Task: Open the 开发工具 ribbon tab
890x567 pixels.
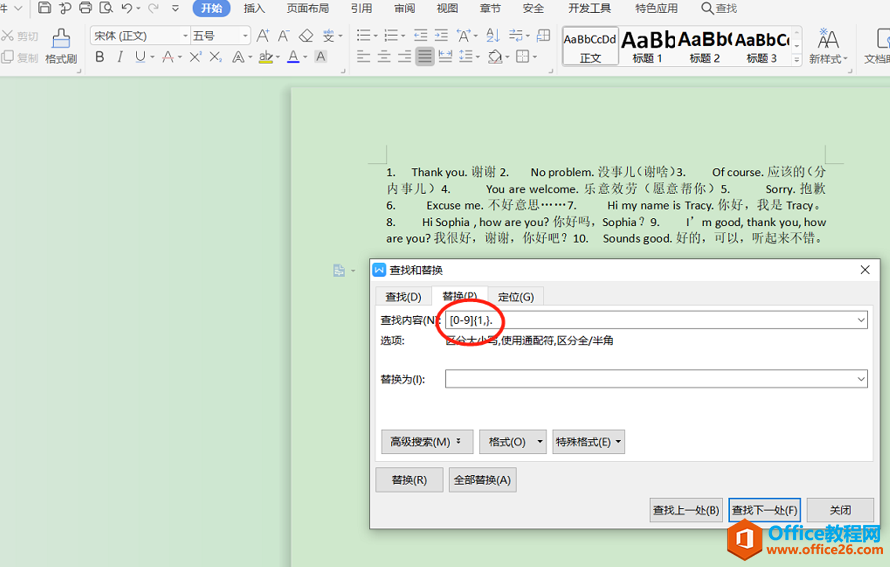Action: [590, 8]
